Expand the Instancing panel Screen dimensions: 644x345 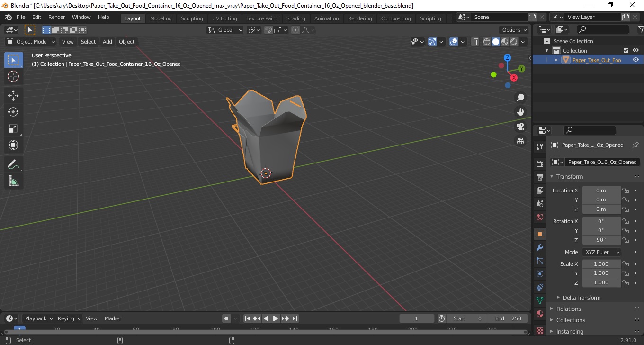pyautogui.click(x=570, y=331)
